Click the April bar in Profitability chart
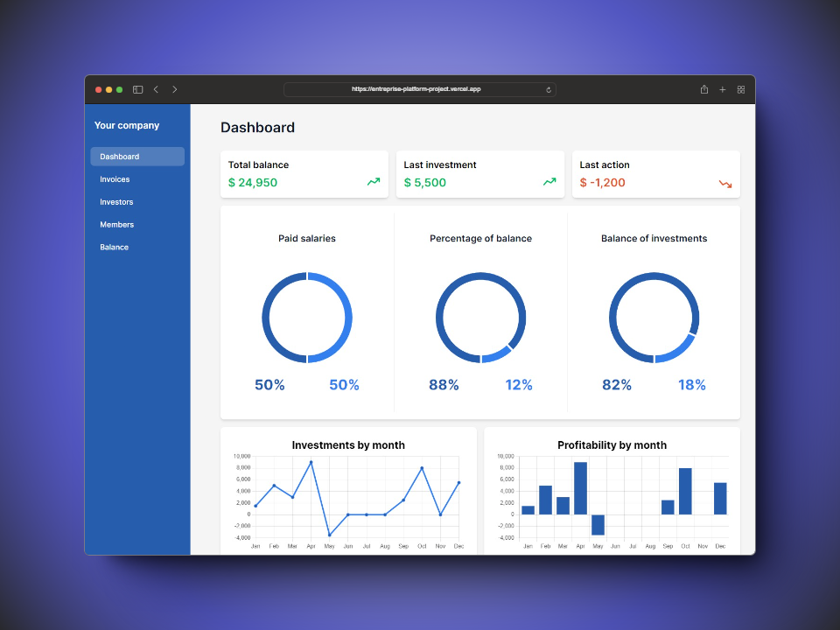This screenshot has height=630, width=840. [580, 488]
